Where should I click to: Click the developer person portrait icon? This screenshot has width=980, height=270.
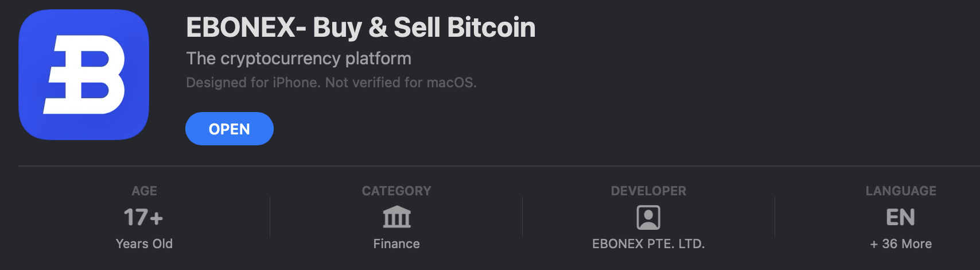coord(648,218)
